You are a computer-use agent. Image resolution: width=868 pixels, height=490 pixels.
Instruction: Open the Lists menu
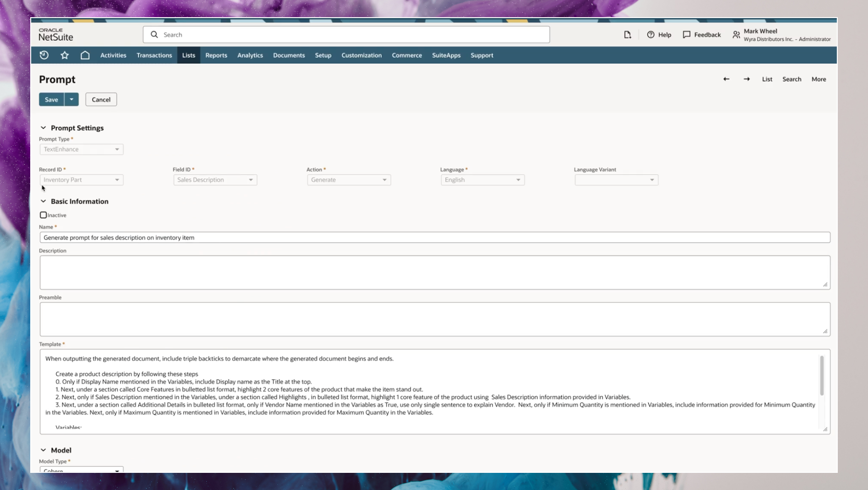click(189, 55)
